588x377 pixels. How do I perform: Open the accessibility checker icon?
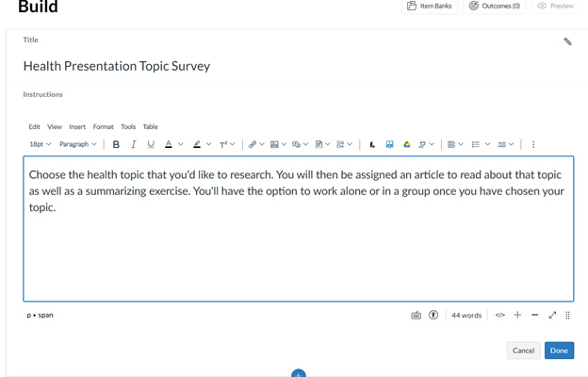[x=433, y=315]
